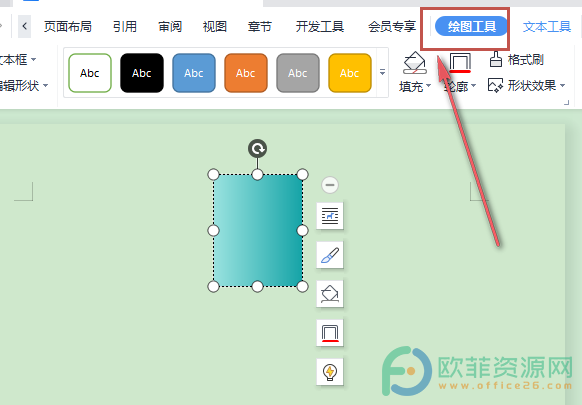
Task: Click the floating lightbulb smart tips icon
Action: coord(330,372)
